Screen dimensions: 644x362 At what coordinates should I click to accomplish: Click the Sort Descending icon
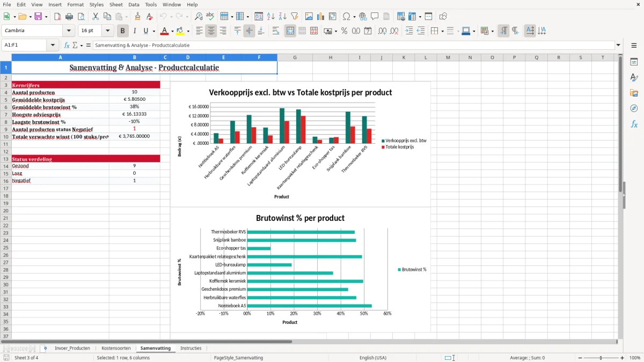pos(283,17)
